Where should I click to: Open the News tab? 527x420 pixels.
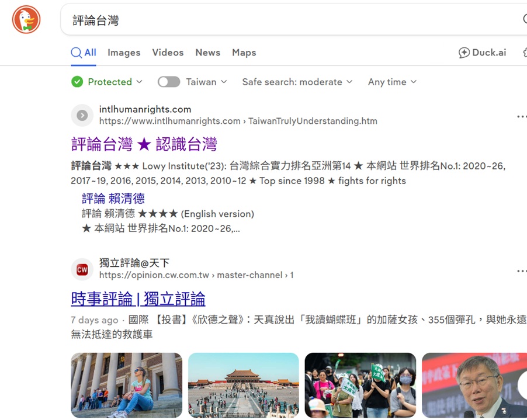208,53
